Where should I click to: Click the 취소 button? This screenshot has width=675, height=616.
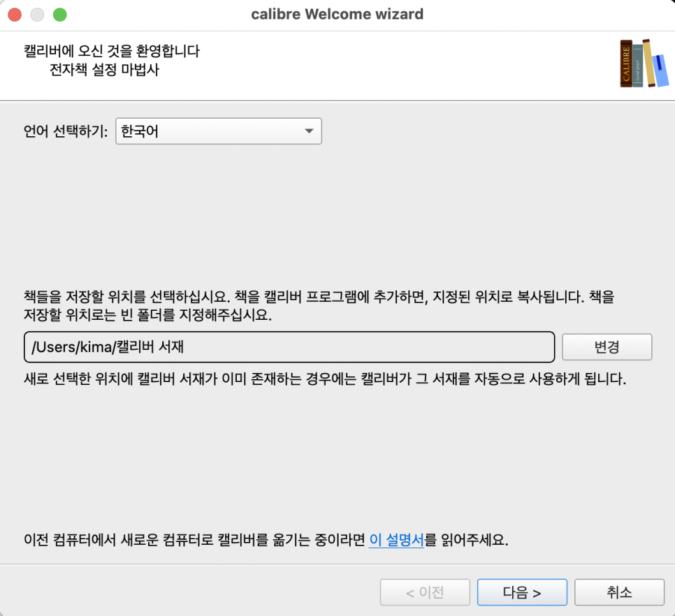[620, 592]
